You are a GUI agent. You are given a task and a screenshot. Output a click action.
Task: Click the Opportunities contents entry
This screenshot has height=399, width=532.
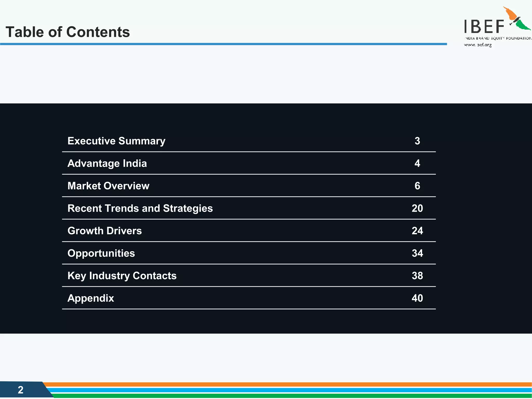101,253
